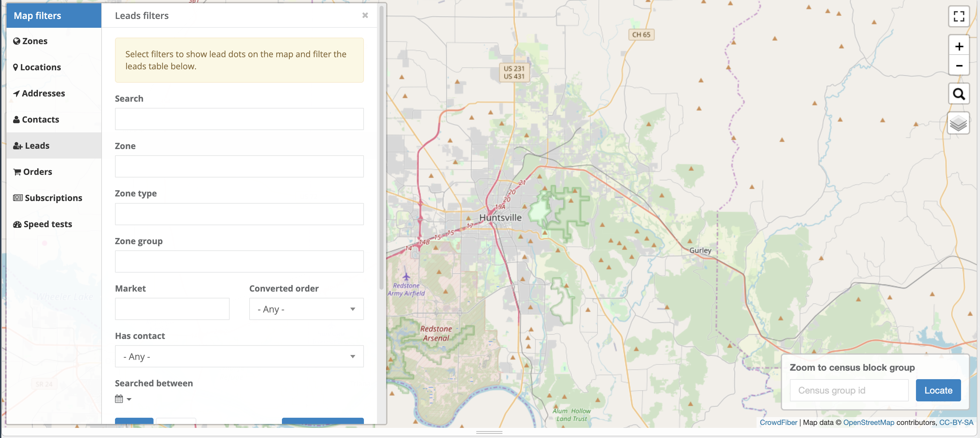The width and height of the screenshot is (980, 438).
Task: Toggle fullscreen map view
Action: [958, 16]
